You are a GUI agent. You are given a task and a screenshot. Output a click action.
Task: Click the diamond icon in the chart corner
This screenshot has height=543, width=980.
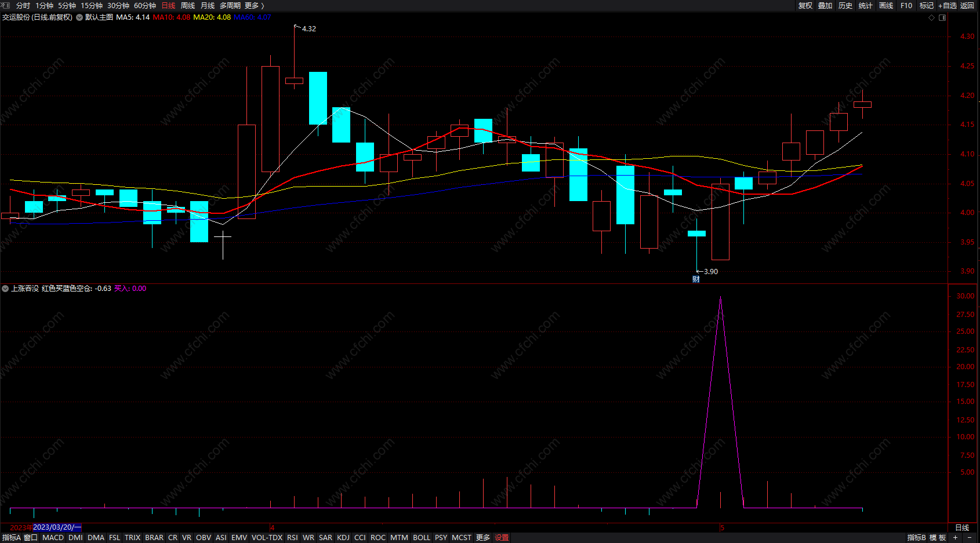(x=932, y=17)
